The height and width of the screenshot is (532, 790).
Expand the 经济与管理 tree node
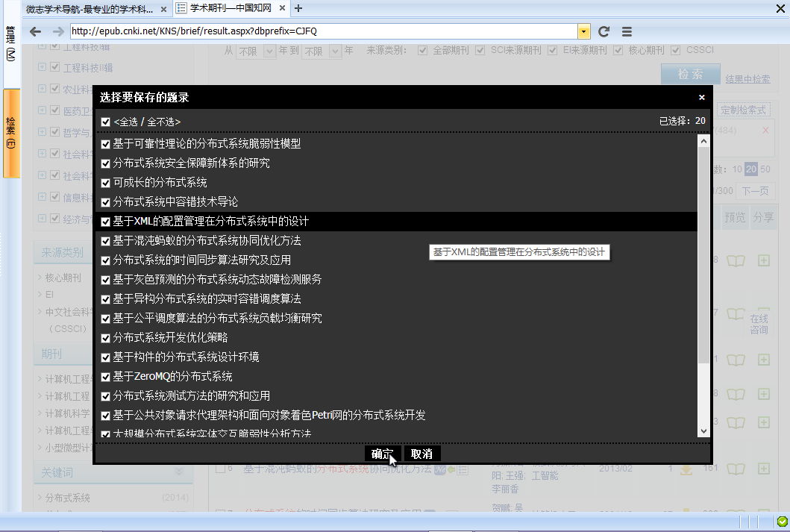42,219
